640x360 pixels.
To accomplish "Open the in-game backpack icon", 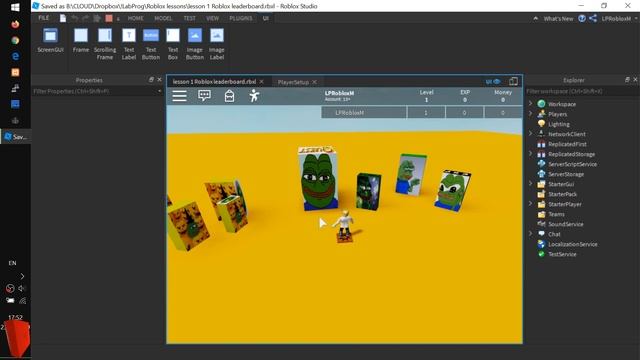I will pyautogui.click(x=229, y=96).
